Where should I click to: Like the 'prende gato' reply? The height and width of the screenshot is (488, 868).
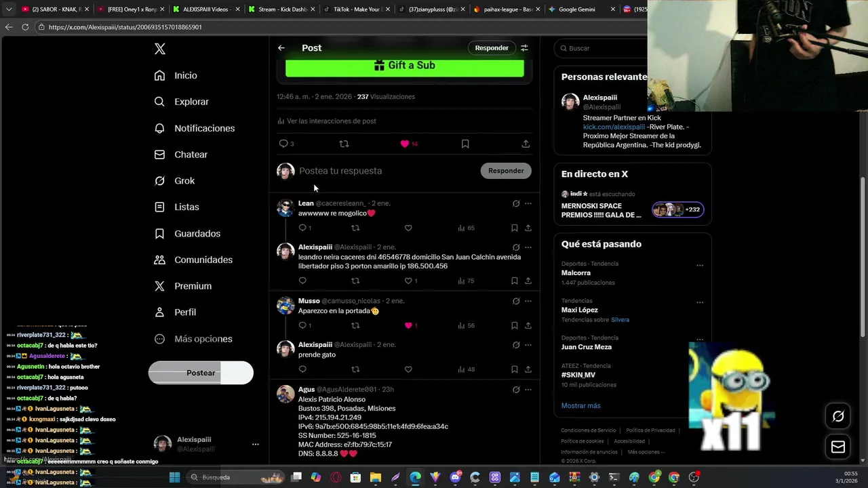click(x=408, y=369)
